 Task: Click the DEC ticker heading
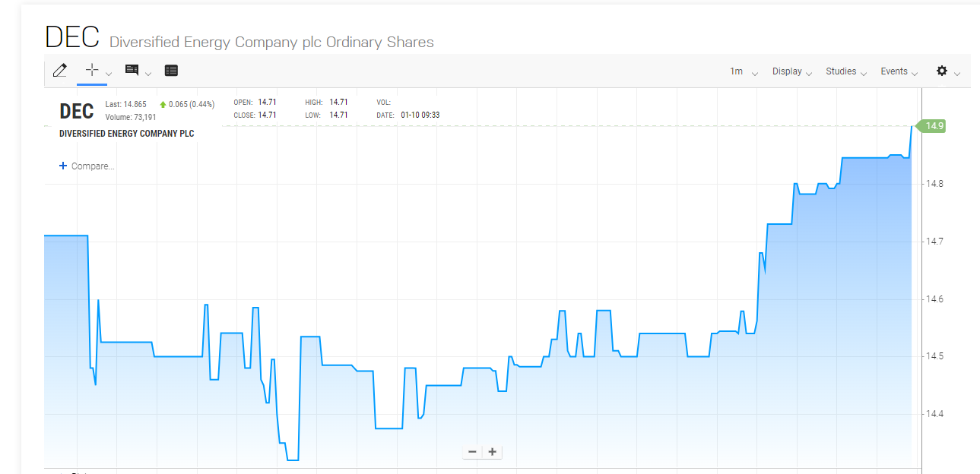(72, 37)
